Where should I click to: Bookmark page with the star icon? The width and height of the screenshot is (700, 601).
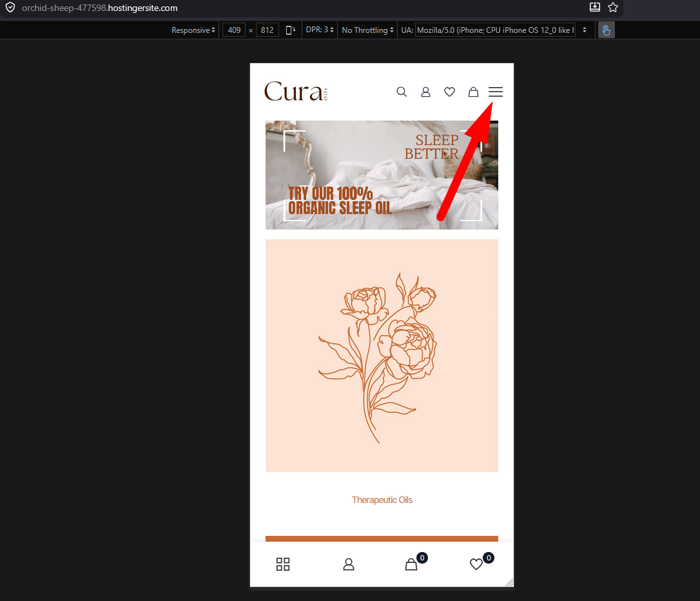(x=613, y=7)
